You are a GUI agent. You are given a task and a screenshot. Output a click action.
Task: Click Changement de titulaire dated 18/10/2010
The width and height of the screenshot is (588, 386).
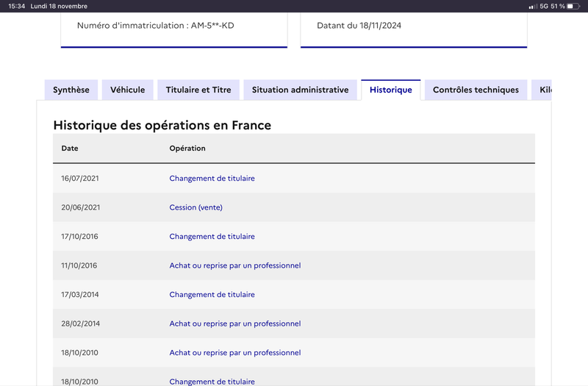point(212,382)
